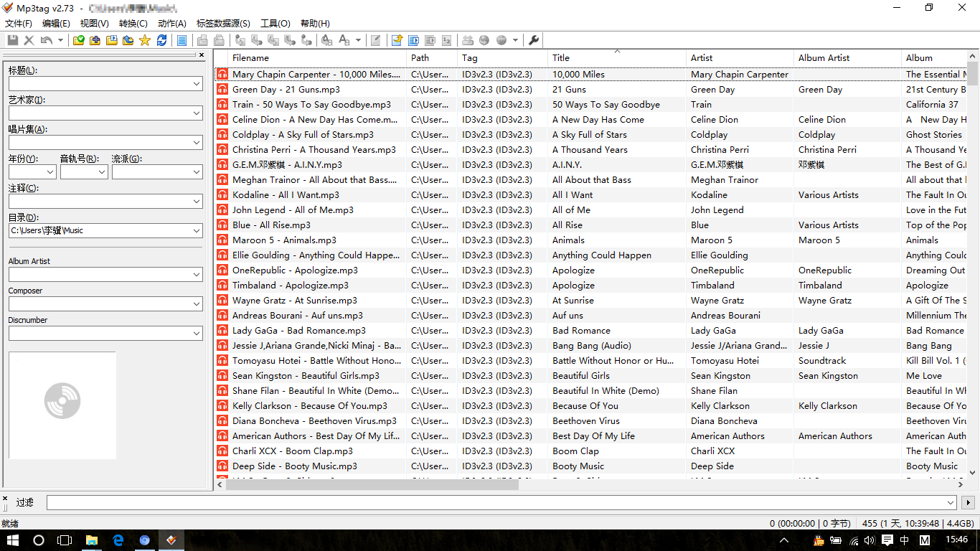
Task: Open the 帮助(H) menu
Action: click(x=315, y=24)
